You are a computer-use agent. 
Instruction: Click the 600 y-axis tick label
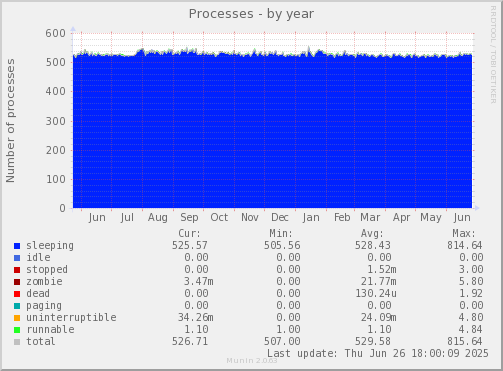[56, 33]
